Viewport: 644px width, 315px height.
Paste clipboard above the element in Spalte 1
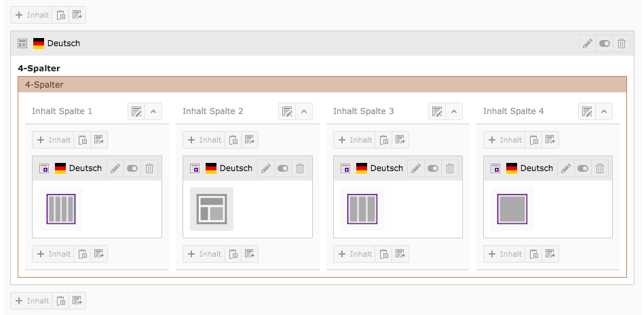pos(83,140)
